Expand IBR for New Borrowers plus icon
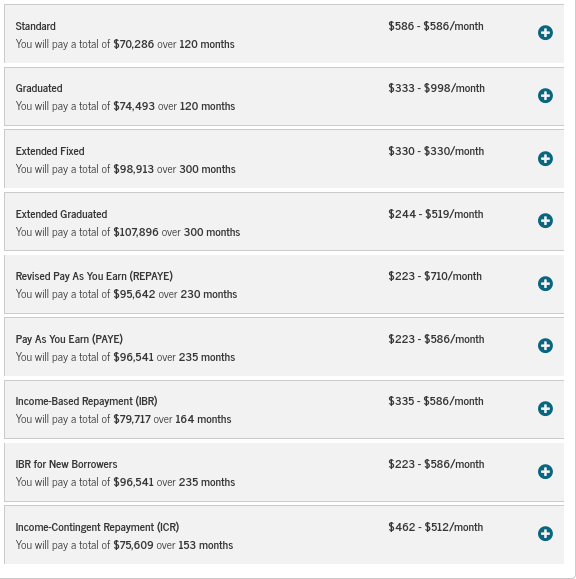This screenshot has width=576, height=579. click(x=545, y=472)
